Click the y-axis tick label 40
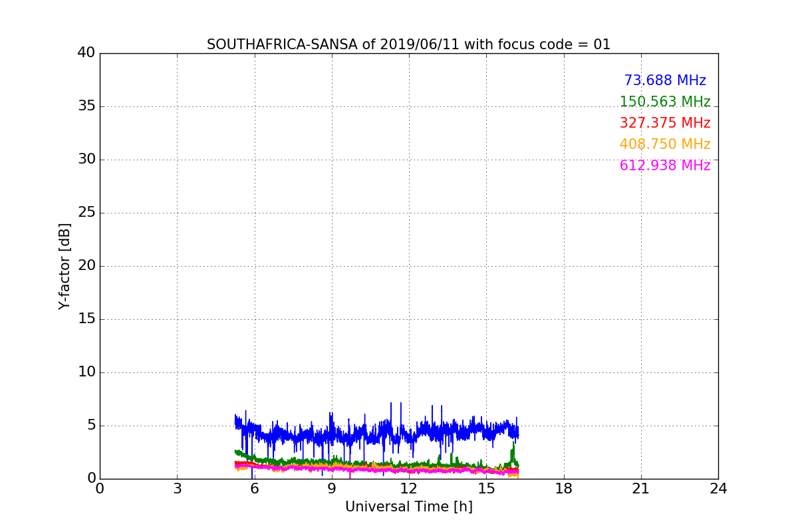 pyautogui.click(x=86, y=53)
